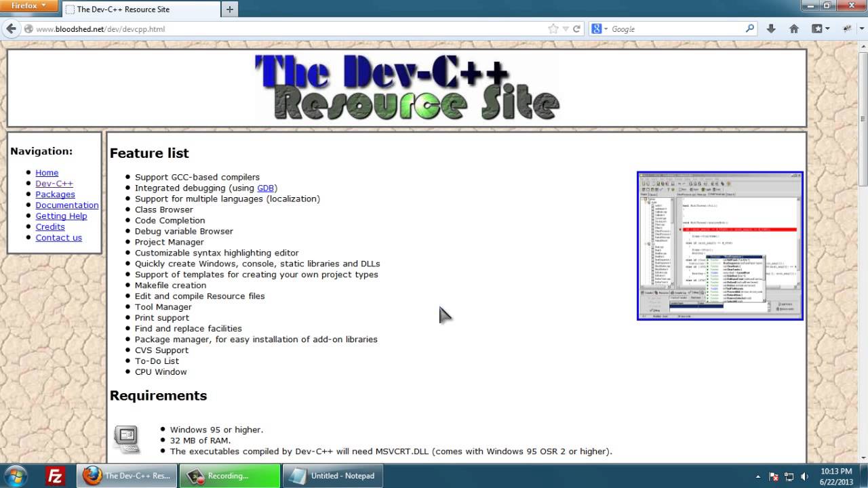The image size is (868, 488).
Task: Click the add-on icon in the toolbar
Action: [x=848, y=28]
